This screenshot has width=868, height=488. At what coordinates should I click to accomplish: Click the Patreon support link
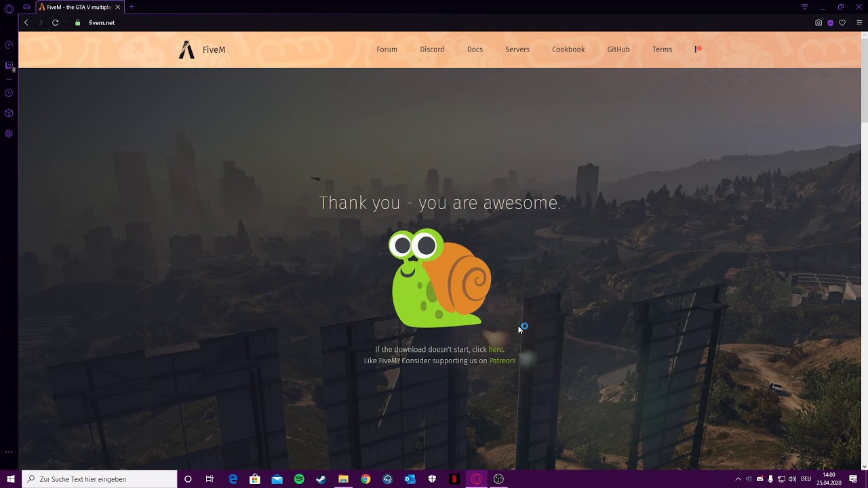pyautogui.click(x=501, y=361)
